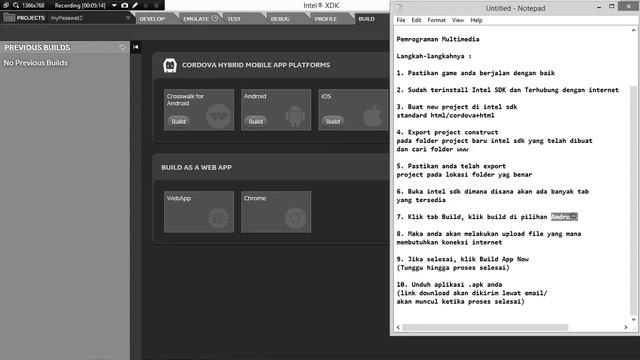Open Notepad Format menu

point(436,20)
